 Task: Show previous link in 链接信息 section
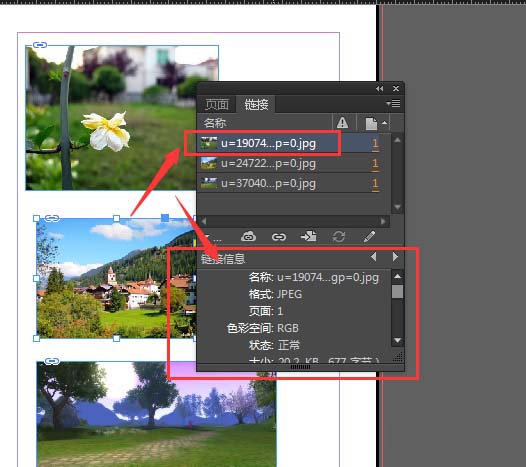(373, 257)
